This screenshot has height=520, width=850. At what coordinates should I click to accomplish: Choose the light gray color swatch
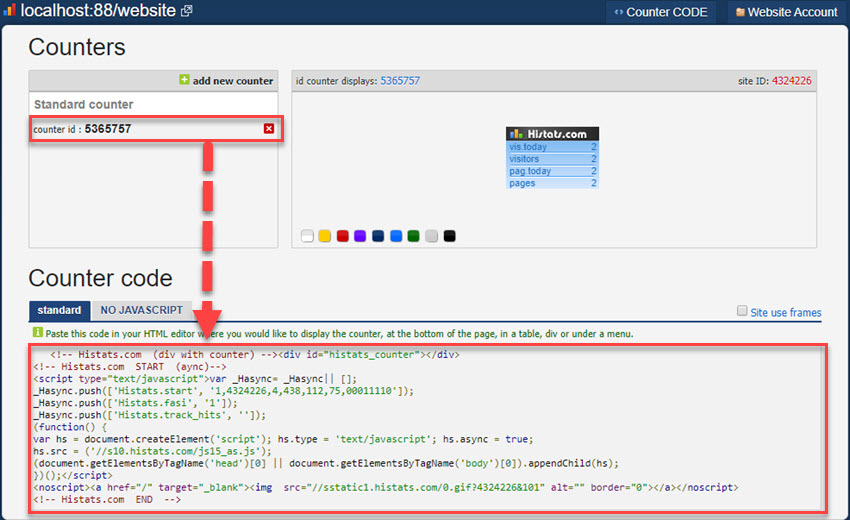click(432, 236)
